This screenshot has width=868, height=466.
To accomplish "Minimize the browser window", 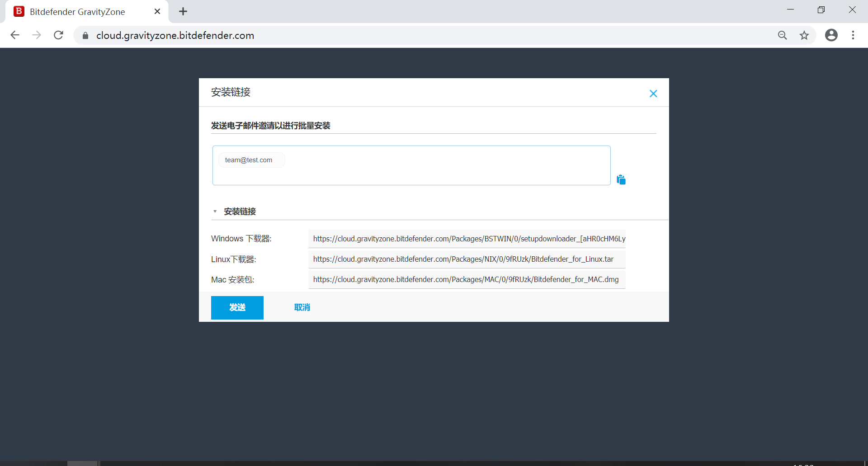I will point(790,10).
